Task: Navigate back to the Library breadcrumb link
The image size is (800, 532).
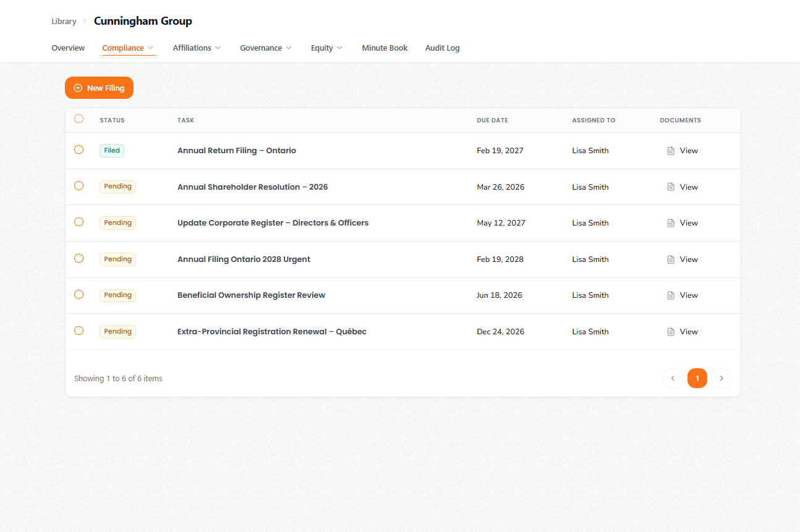Action: tap(64, 21)
